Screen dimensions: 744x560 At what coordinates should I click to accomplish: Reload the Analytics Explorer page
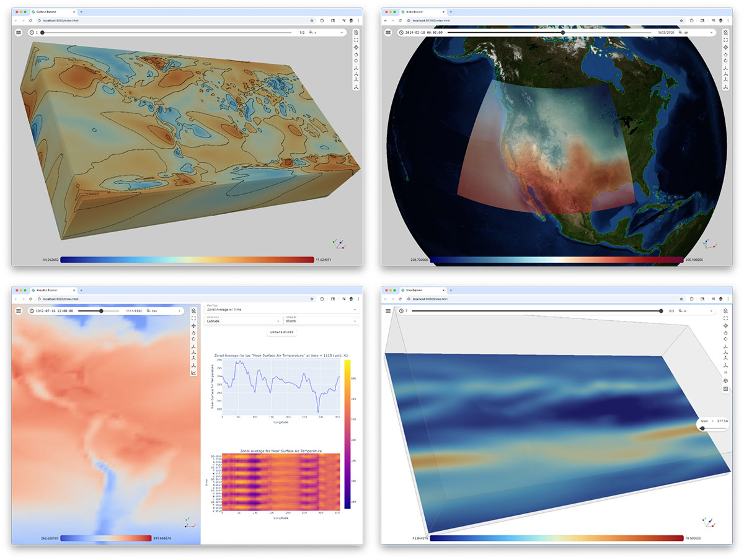tap(31, 299)
